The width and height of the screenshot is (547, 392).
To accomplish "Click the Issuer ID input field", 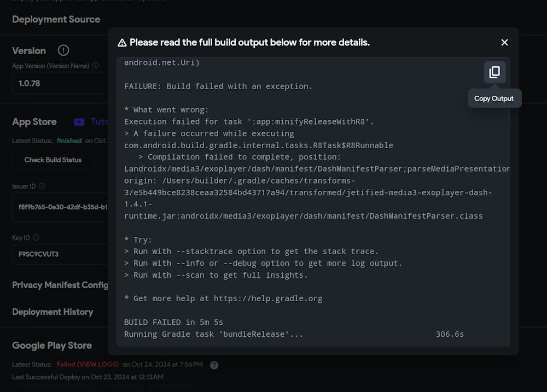I will point(60,207).
